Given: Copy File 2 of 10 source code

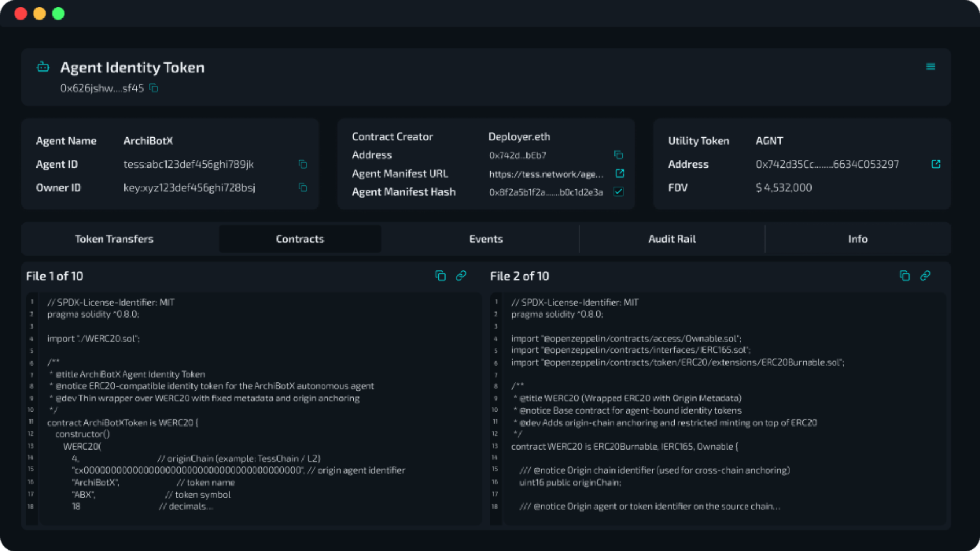Looking at the screenshot, I should tap(905, 276).
